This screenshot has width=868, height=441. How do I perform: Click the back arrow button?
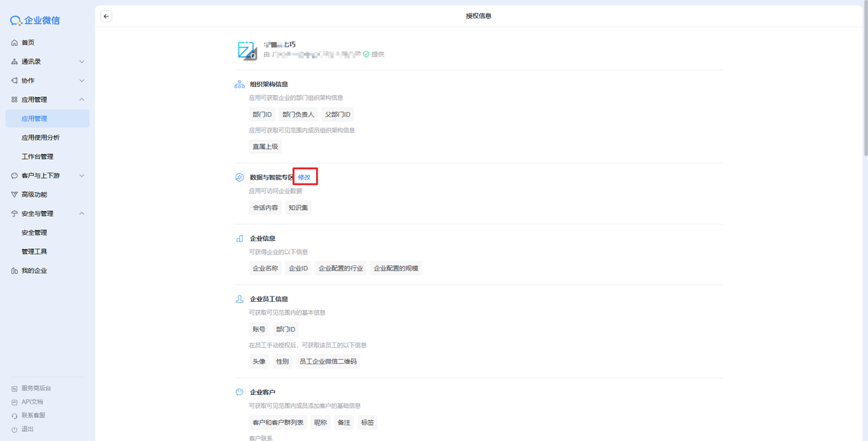tap(106, 16)
